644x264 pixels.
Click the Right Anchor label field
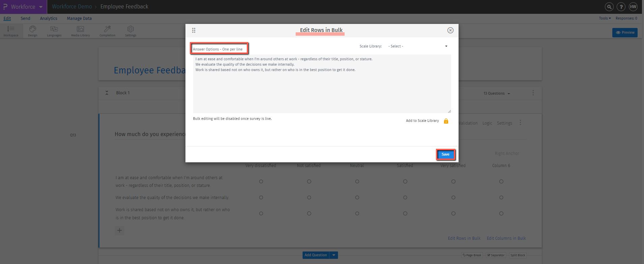click(x=507, y=154)
